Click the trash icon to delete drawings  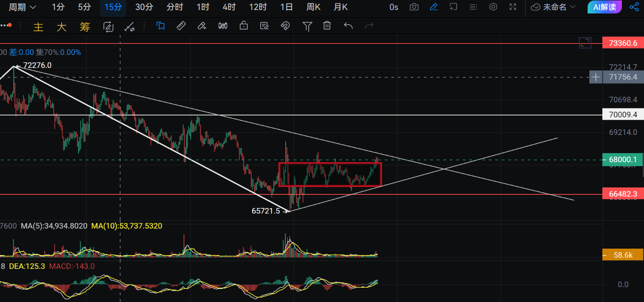point(327,26)
